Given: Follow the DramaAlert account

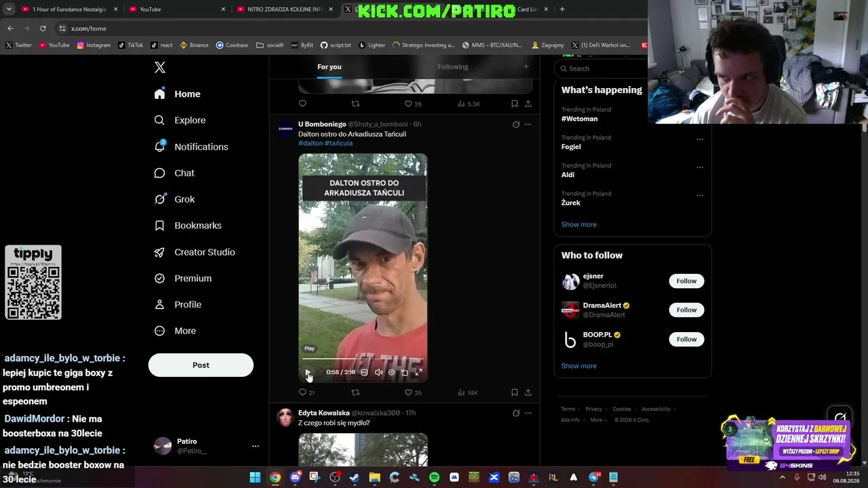Looking at the screenshot, I should [686, 310].
